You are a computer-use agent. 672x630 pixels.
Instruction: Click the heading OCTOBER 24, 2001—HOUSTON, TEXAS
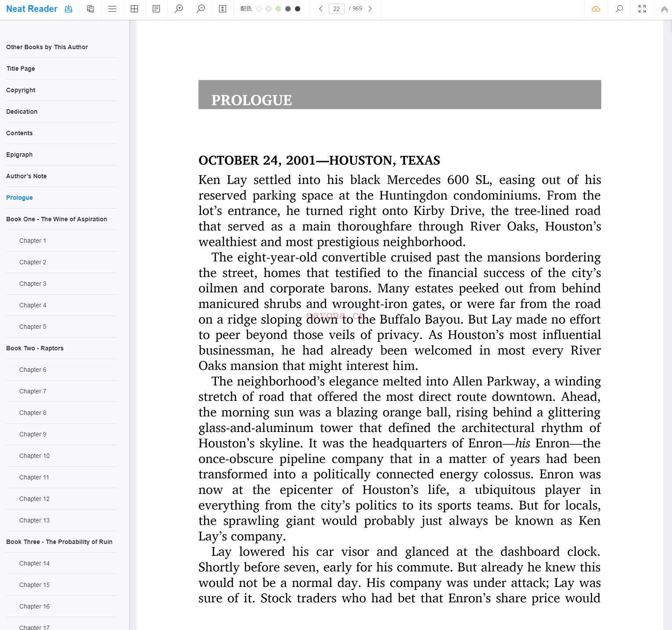(319, 160)
